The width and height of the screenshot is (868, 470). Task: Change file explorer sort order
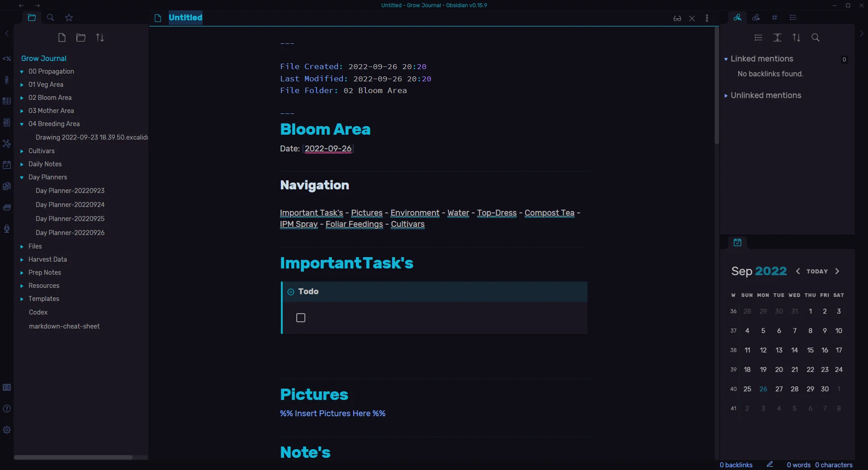point(100,38)
